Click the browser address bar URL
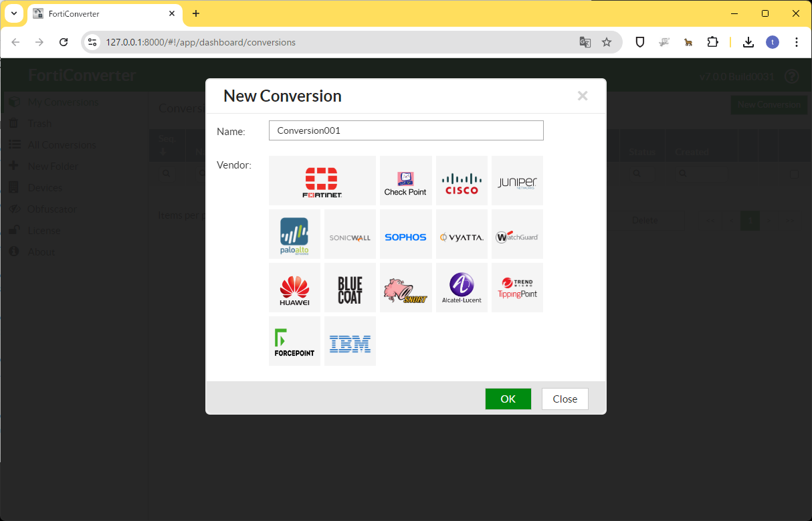Screen dimensions: 812x521 201,42
